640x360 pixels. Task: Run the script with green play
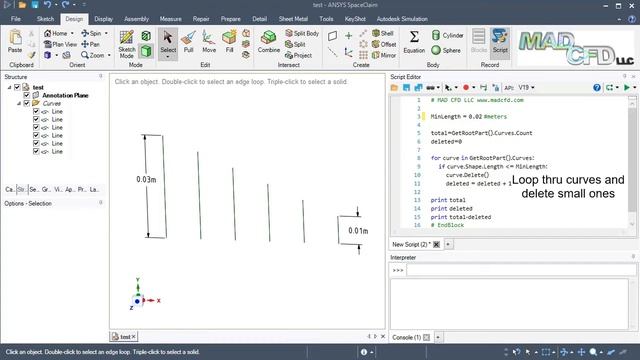pos(627,87)
